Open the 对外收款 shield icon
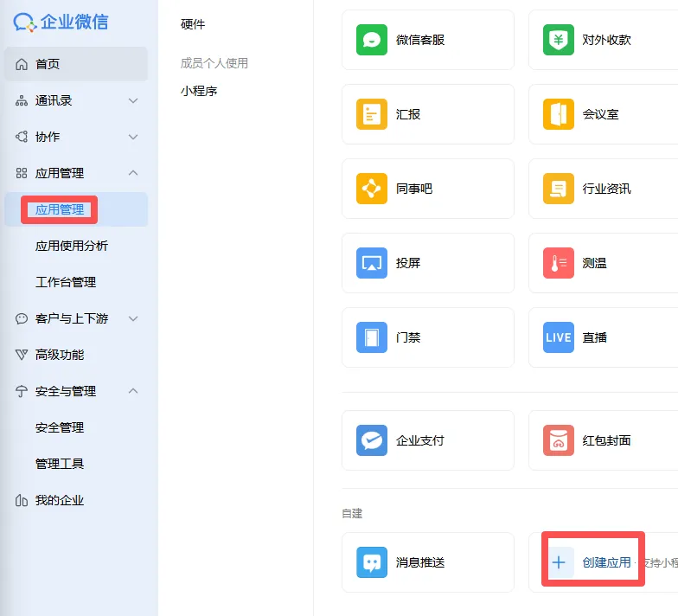The height and width of the screenshot is (616, 678). tap(559, 40)
